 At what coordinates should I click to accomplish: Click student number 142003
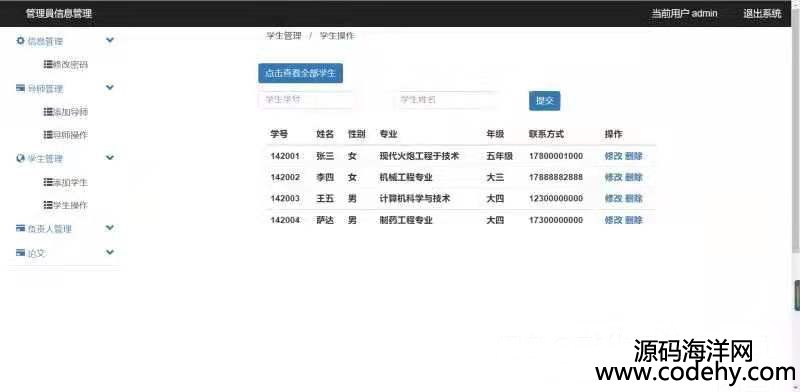285,198
